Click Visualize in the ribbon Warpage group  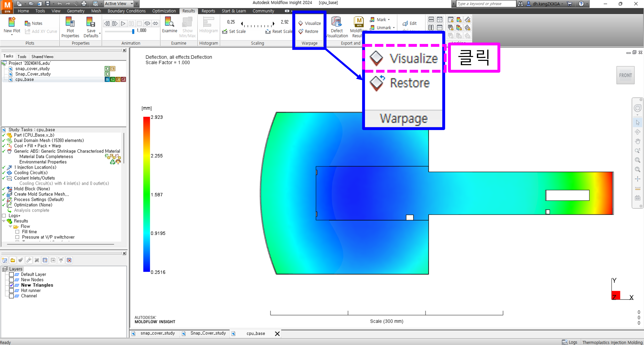tap(310, 23)
